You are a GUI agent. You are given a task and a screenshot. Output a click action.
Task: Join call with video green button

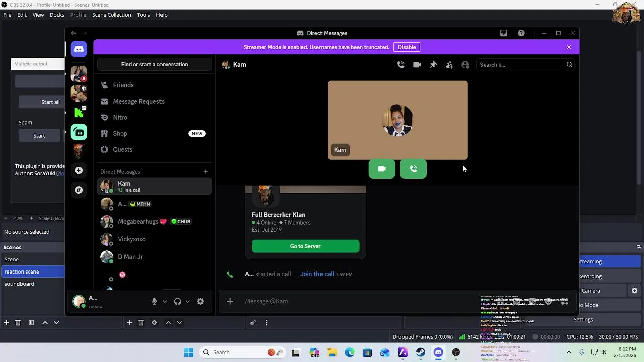(x=382, y=169)
